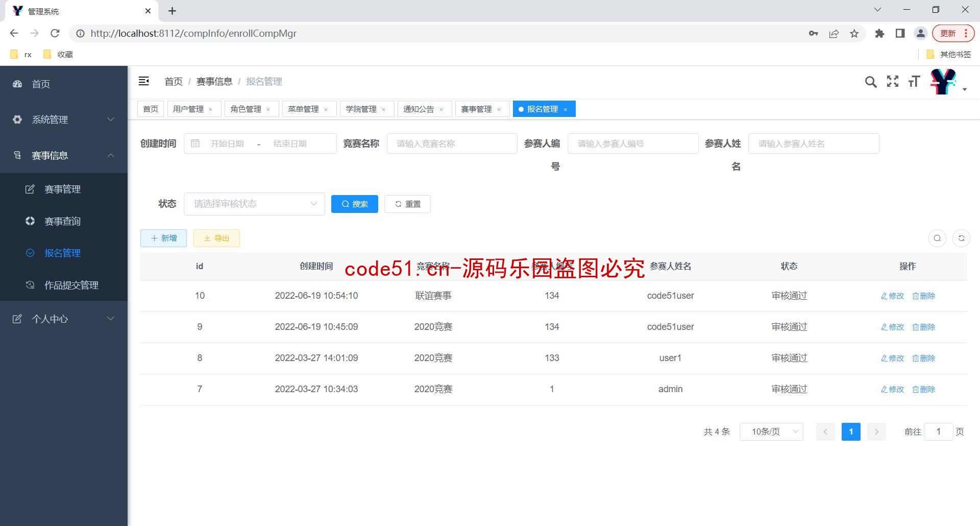Viewport: 980px width, 526px height.
Task: Close the 用户管理 tab
Action: point(210,109)
